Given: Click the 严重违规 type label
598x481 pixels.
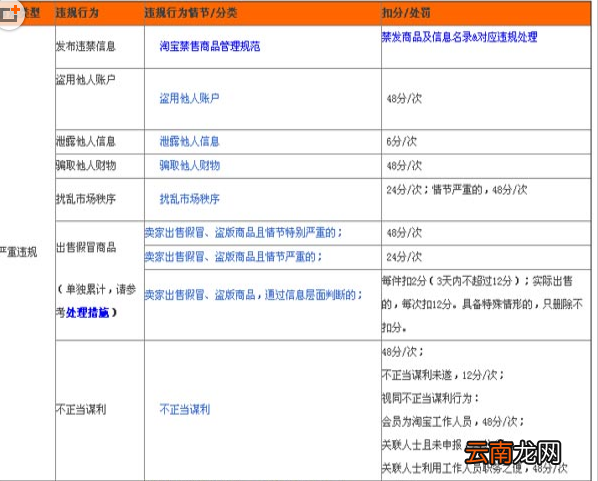Looking at the screenshot, I should 18,252.
